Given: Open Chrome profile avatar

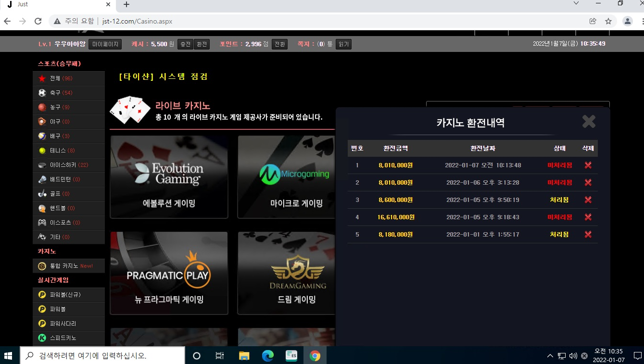Looking at the screenshot, I should tap(628, 21).
